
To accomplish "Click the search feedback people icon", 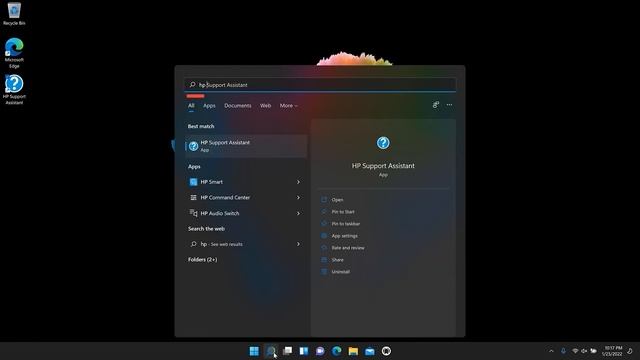I will click(x=436, y=105).
